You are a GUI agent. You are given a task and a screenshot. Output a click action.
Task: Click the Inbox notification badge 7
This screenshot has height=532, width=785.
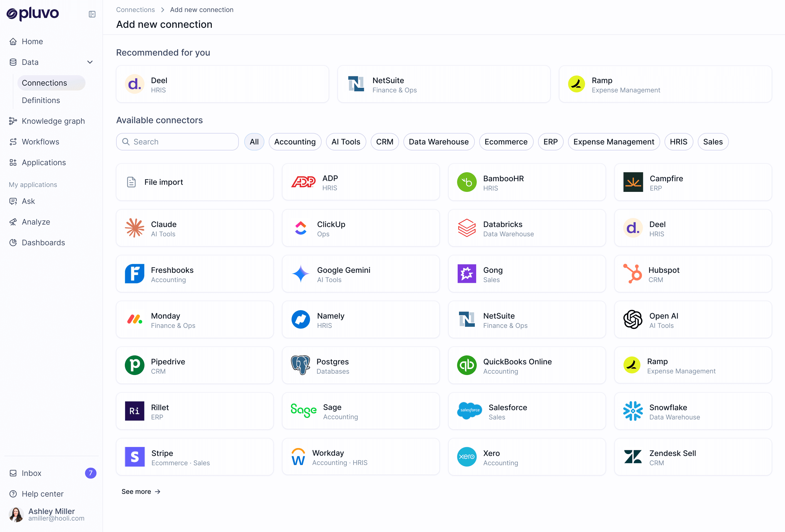click(90, 473)
